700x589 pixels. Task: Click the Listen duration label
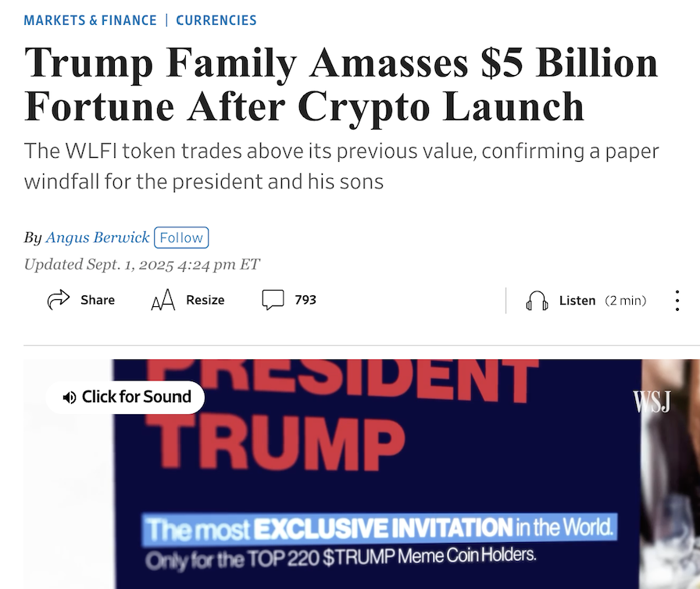626,300
